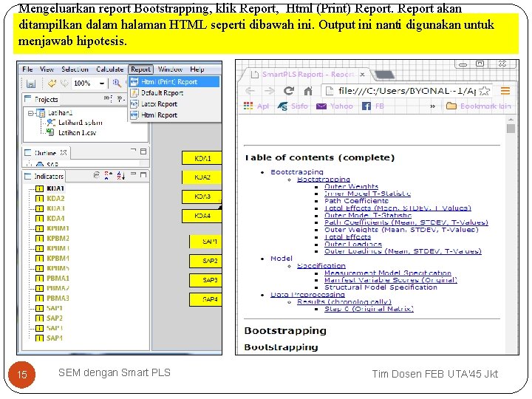Open the File menu in SmartPLS
Viewport: 532px width, 399px height.
[27, 69]
